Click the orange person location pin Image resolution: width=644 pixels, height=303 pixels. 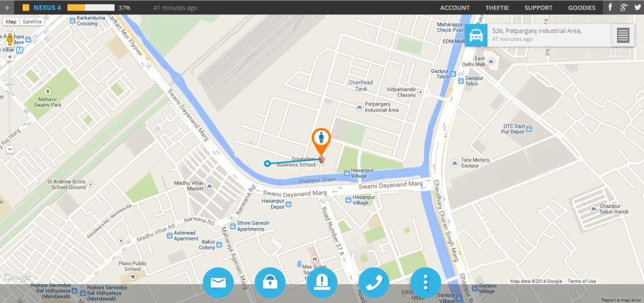click(321, 141)
